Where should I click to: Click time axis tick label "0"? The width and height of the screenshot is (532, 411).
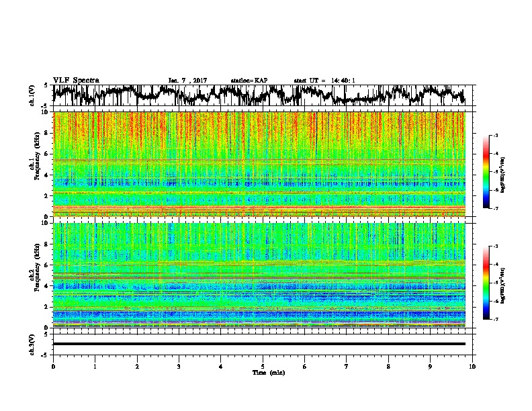(x=53, y=367)
